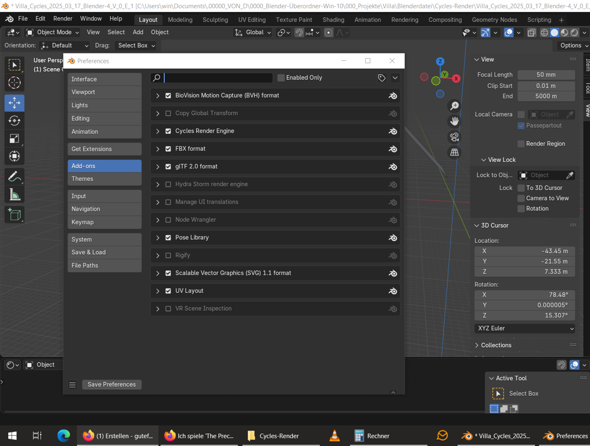Enable Copy Global Transform add-on

coord(168,113)
